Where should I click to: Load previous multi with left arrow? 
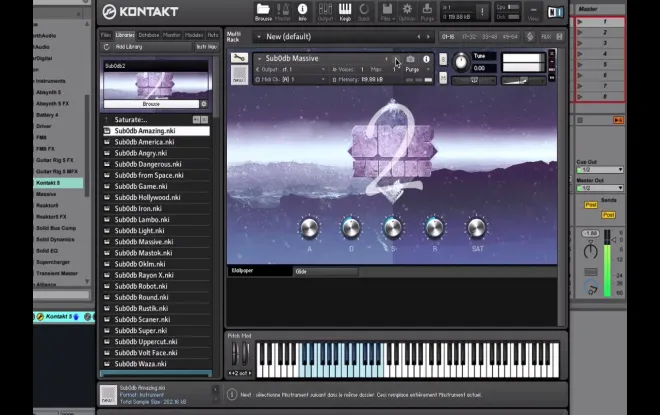click(418, 37)
